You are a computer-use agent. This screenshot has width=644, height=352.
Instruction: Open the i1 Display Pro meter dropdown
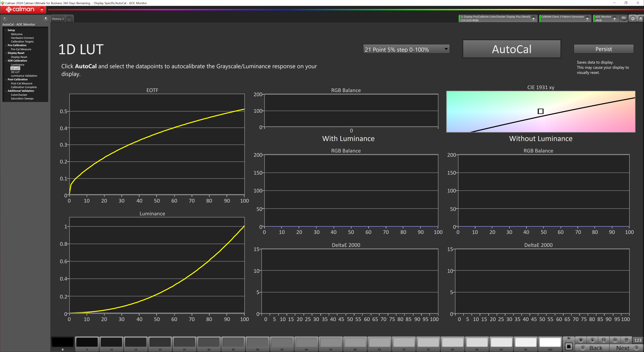tap(533, 18)
